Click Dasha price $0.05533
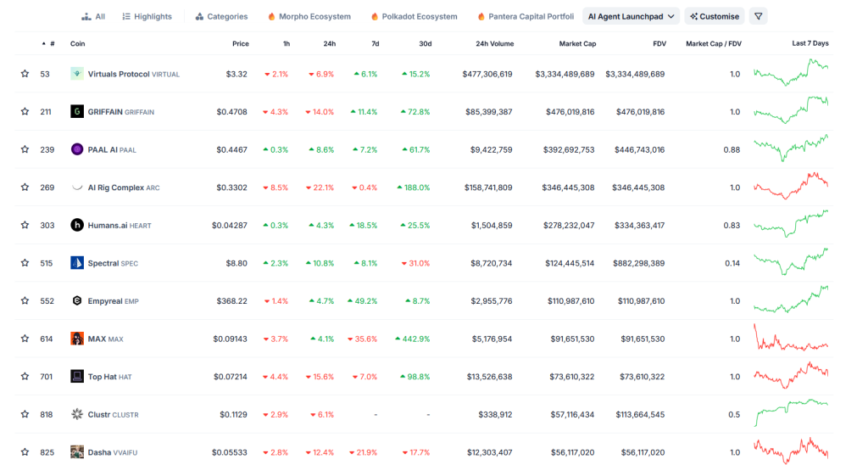Viewport: 868px width, 465px height. pyautogui.click(x=229, y=452)
